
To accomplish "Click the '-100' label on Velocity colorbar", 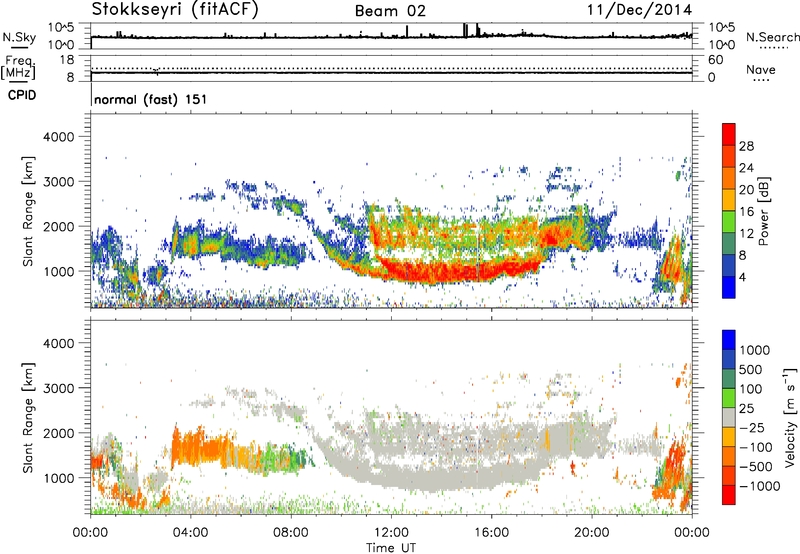I will click(x=756, y=447).
